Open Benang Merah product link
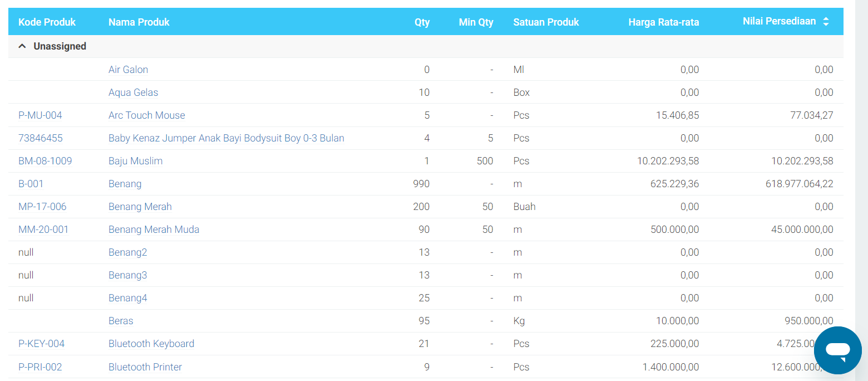Screen dimensions: 868x381 pyautogui.click(x=140, y=207)
